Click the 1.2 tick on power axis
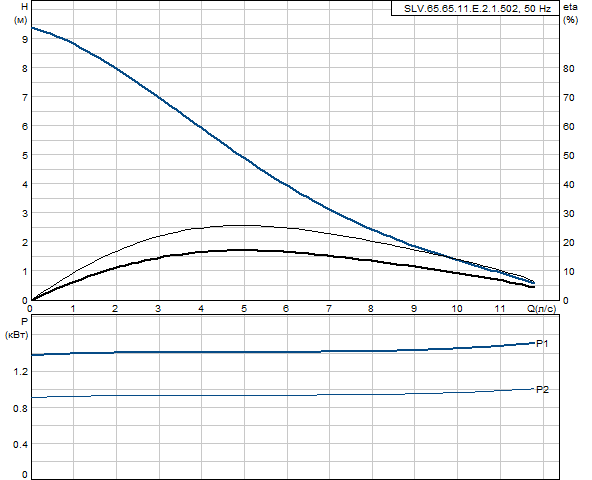 [21, 372]
